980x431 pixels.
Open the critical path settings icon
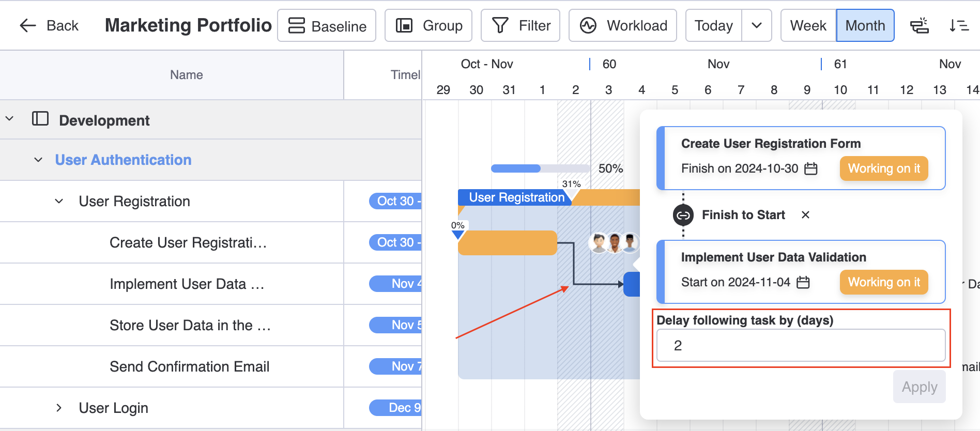coord(920,25)
